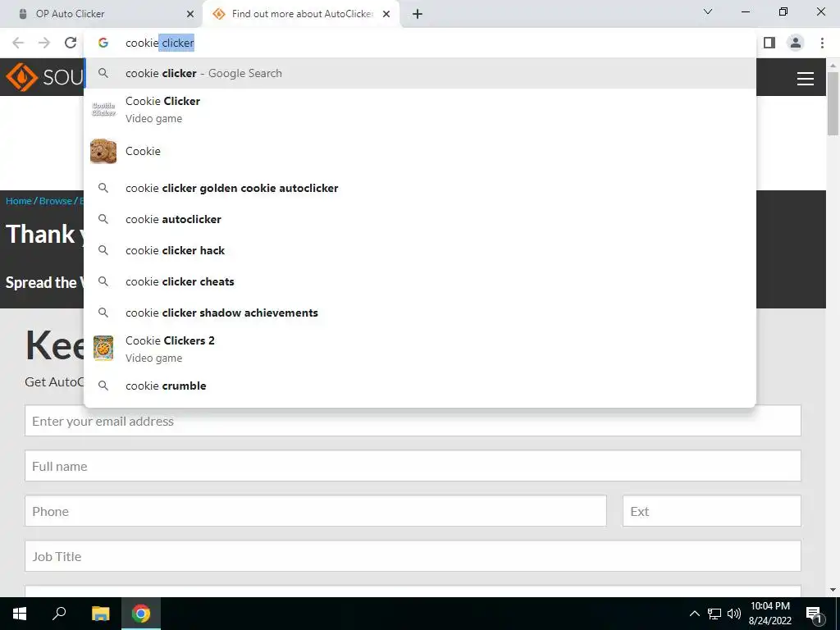Select the Cookie Clickers 2 suggestion
Viewport: 840px width, 630px height.
coord(420,349)
